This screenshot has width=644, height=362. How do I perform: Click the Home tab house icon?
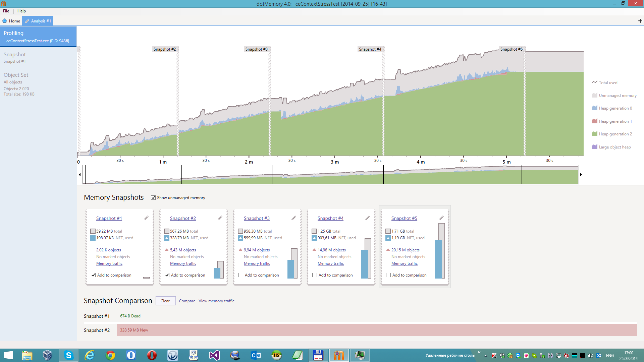tap(5, 21)
